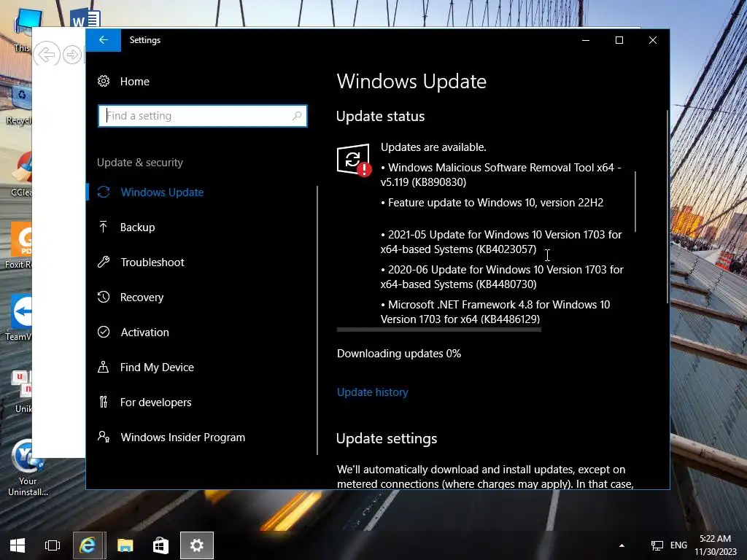Open the Windows Start menu
Image resolution: width=747 pixels, height=560 pixels.
(18, 545)
